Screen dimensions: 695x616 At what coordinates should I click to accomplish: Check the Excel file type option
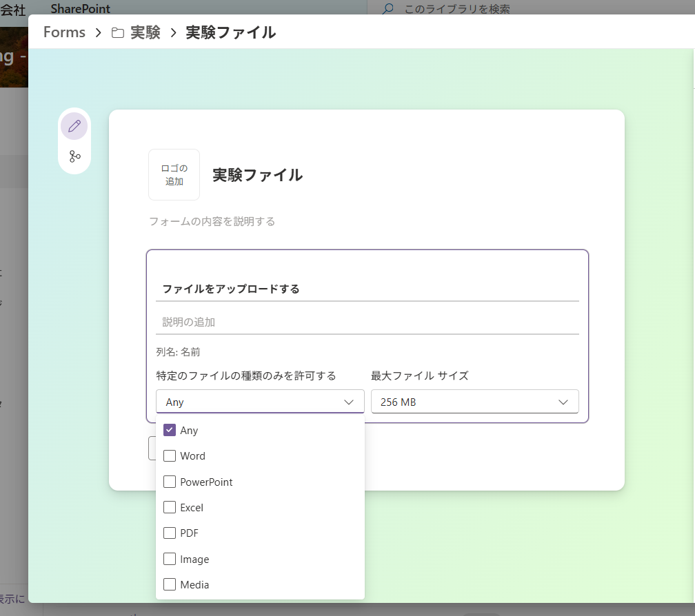coord(170,507)
